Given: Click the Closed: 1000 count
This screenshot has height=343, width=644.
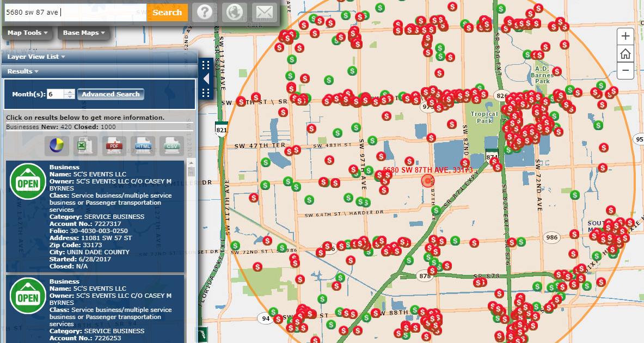Looking at the screenshot, I should (x=95, y=127).
